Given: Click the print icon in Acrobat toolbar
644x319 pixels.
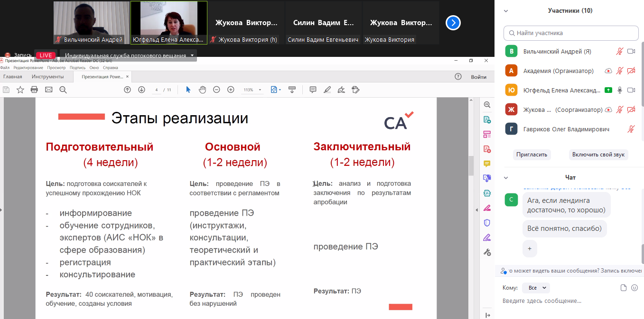Looking at the screenshot, I should pyautogui.click(x=34, y=90).
